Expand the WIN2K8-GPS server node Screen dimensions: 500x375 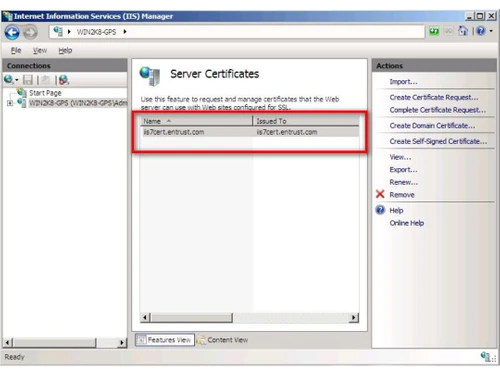point(10,103)
